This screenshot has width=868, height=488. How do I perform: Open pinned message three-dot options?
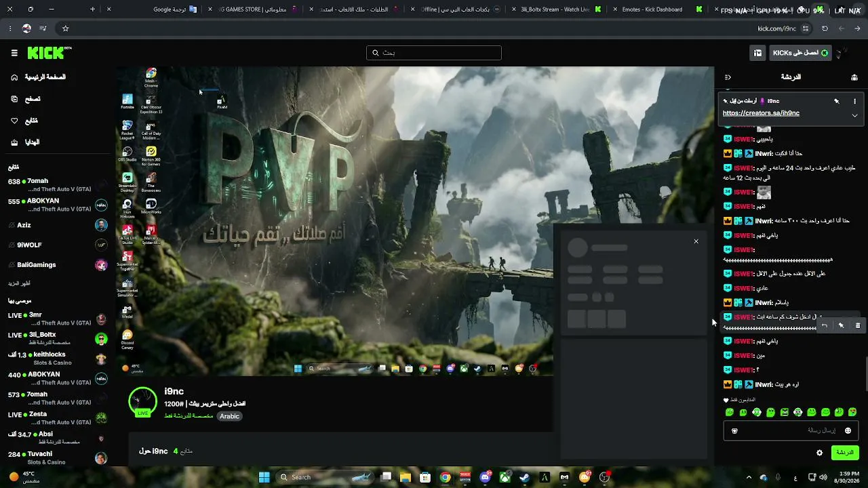854,101
